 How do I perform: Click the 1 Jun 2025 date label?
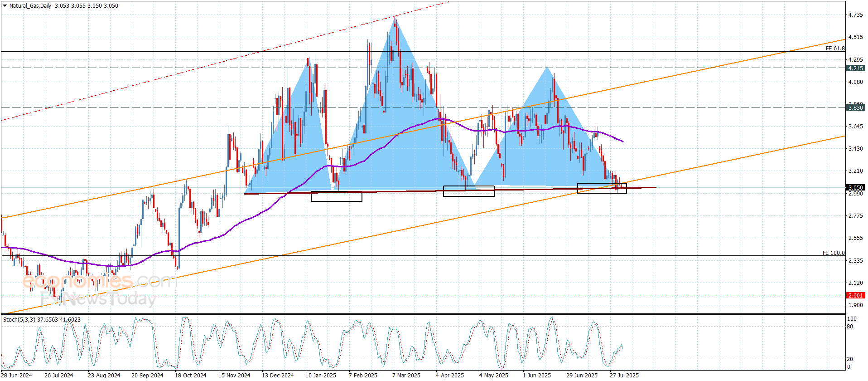point(537,375)
